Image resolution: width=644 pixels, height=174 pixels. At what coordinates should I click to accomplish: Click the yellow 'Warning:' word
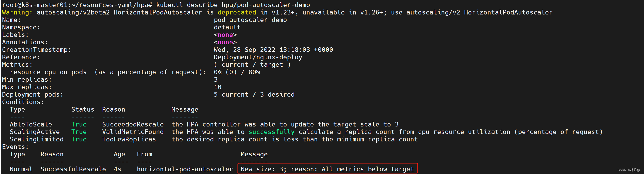[x=17, y=12]
